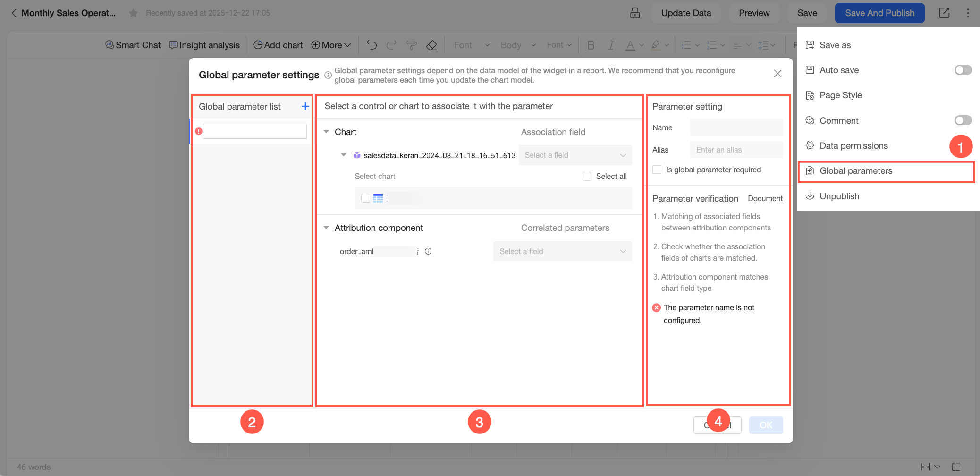Open line spacing options

coord(766,45)
